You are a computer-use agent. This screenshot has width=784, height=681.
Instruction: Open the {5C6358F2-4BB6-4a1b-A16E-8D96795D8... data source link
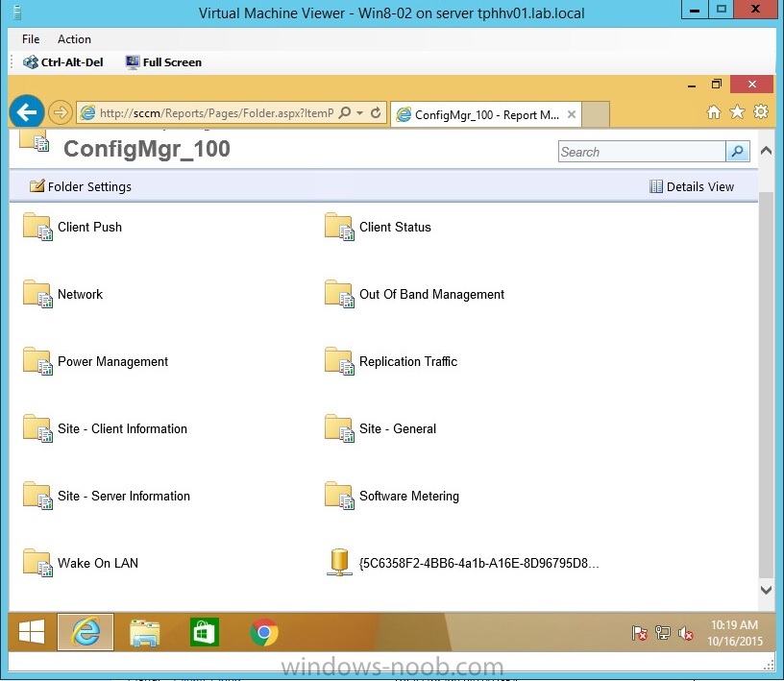tap(479, 563)
